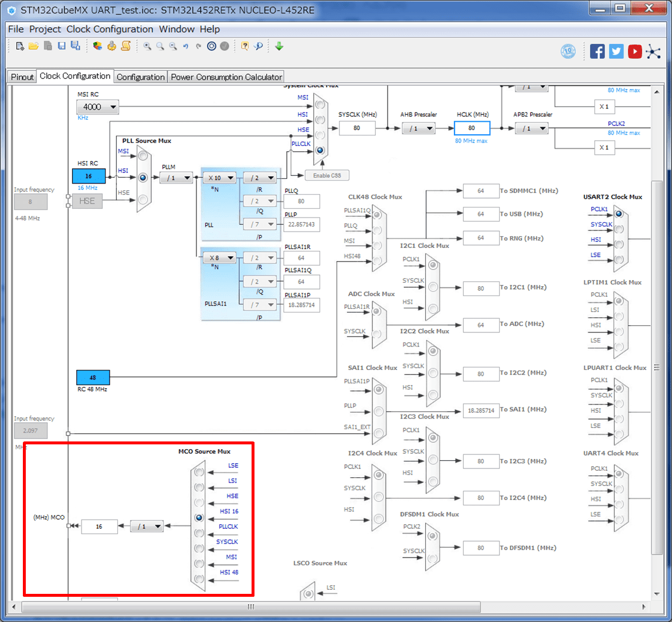Open the MSI RC 4000 dropdown

[97, 107]
